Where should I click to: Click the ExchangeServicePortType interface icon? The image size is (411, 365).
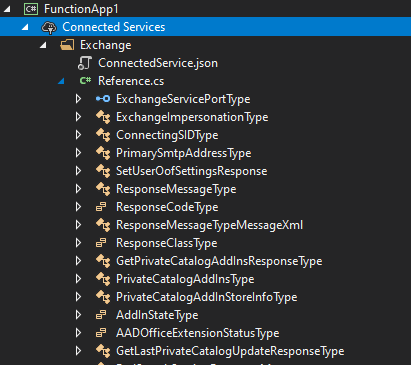tap(103, 99)
